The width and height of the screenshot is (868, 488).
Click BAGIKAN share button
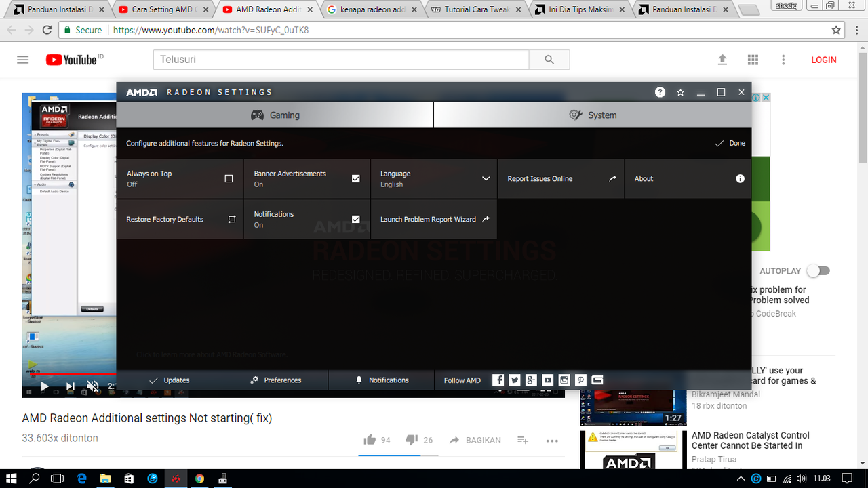click(475, 440)
